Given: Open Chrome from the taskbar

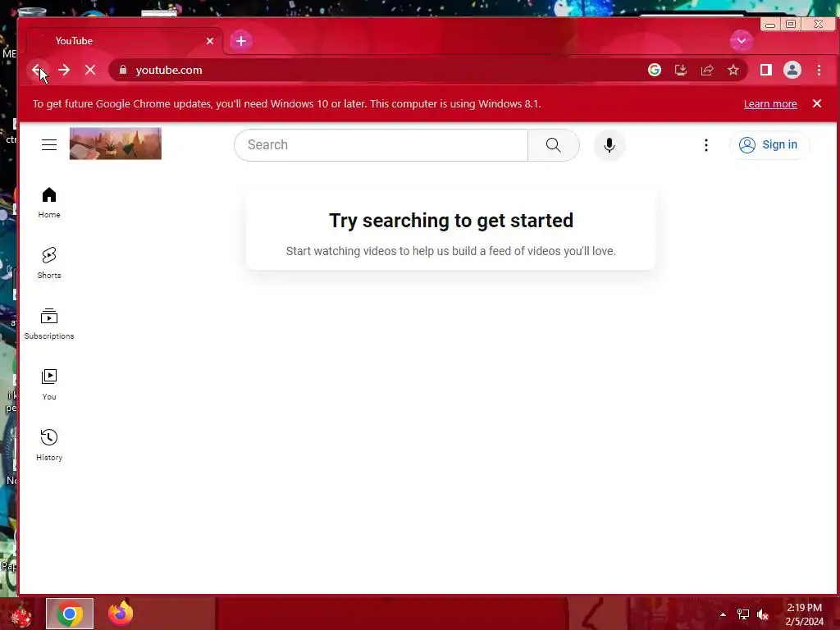Looking at the screenshot, I should [x=70, y=614].
